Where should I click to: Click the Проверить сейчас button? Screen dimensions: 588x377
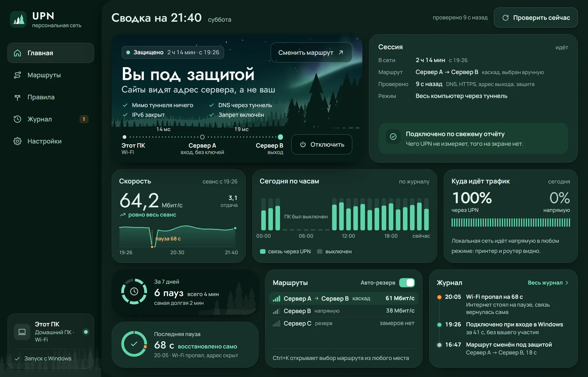click(x=536, y=18)
